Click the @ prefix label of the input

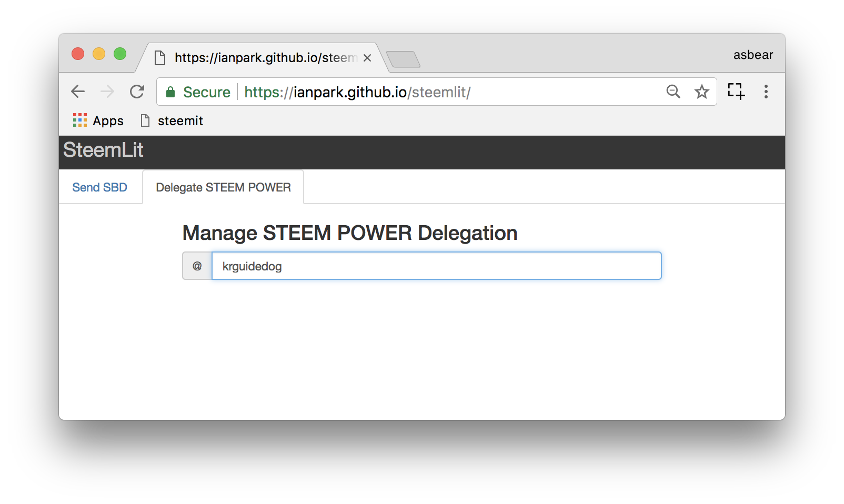tap(197, 266)
